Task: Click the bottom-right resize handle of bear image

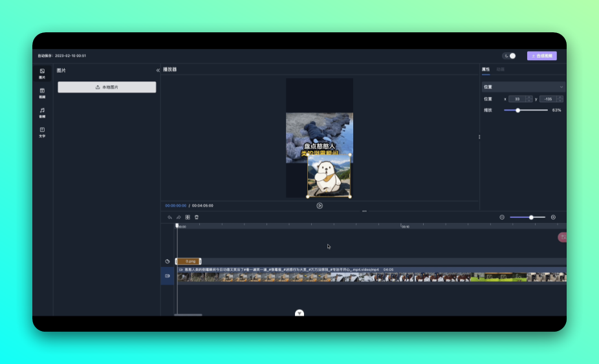Action: [350, 197]
